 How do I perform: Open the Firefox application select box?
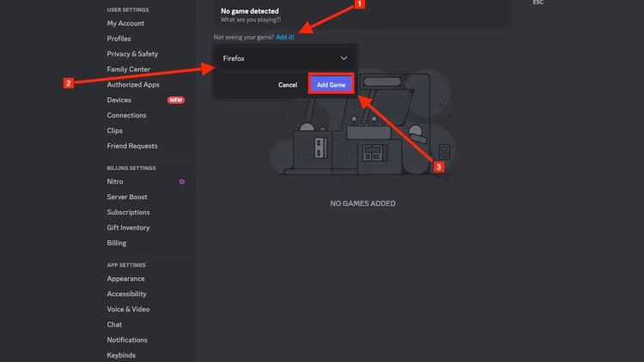[283, 58]
